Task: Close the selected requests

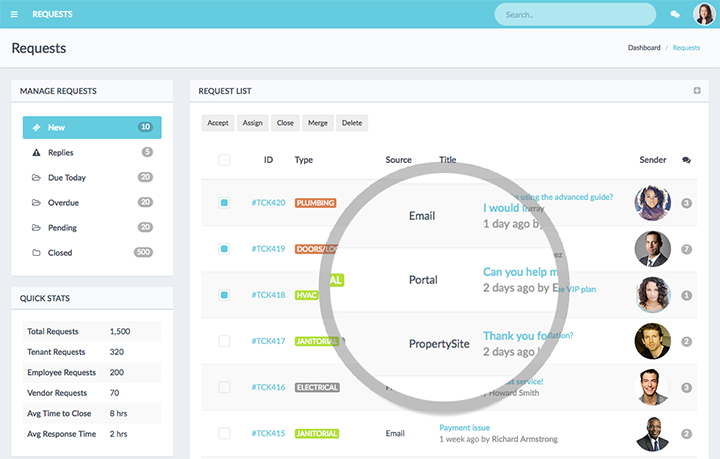Action: pos(285,123)
